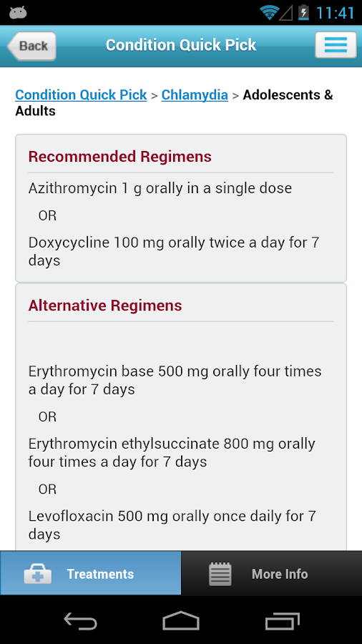Screen dimensions: 362x644
Task: Switch to the More Info tab
Action: tap(271, 573)
